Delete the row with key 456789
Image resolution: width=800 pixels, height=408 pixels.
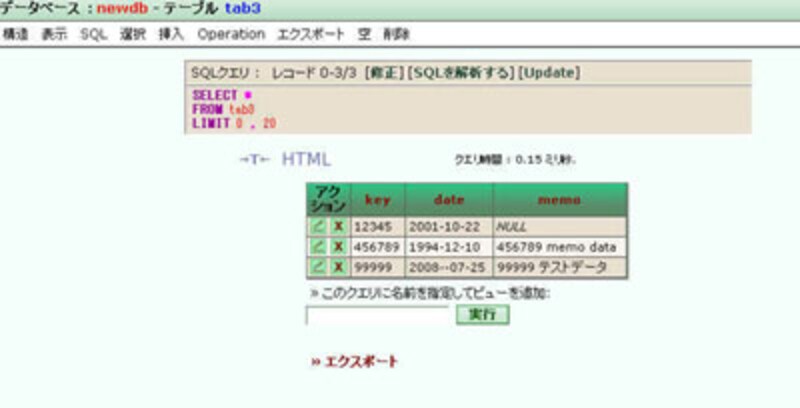coord(339,247)
